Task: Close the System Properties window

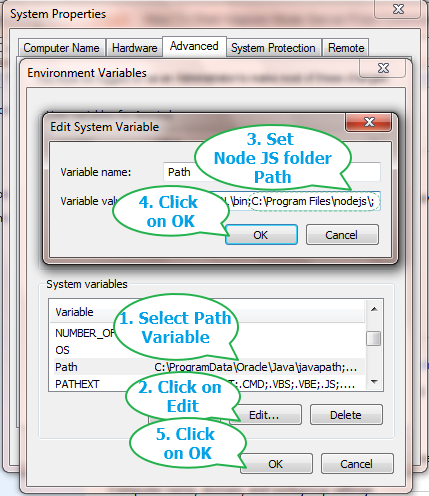Action: click(x=398, y=9)
